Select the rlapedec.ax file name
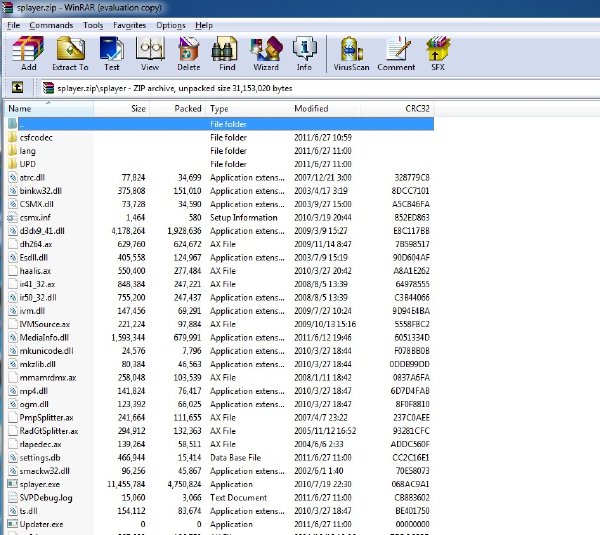 tap(41, 444)
